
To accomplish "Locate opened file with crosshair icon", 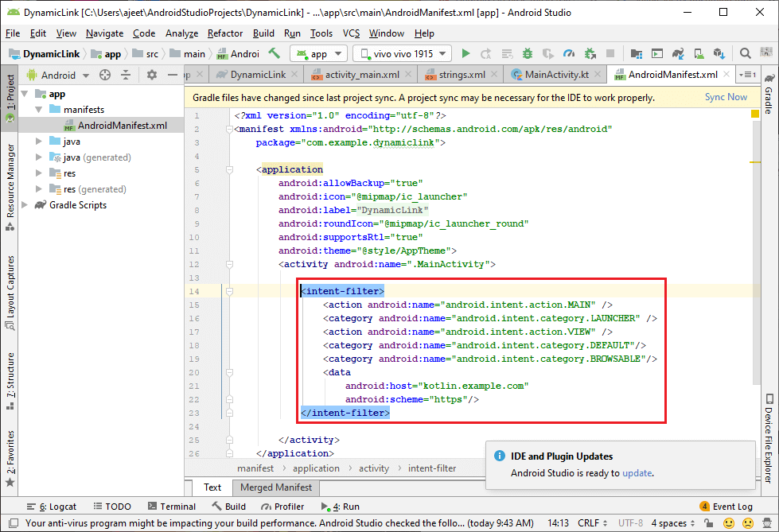I will 105,75.
